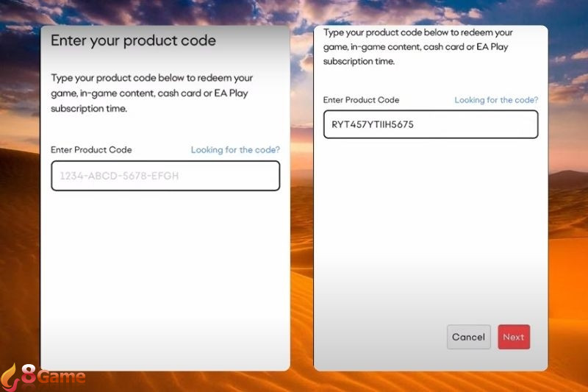This screenshot has width=588, height=392.
Task: Cancel the product code redemption
Action: click(468, 337)
